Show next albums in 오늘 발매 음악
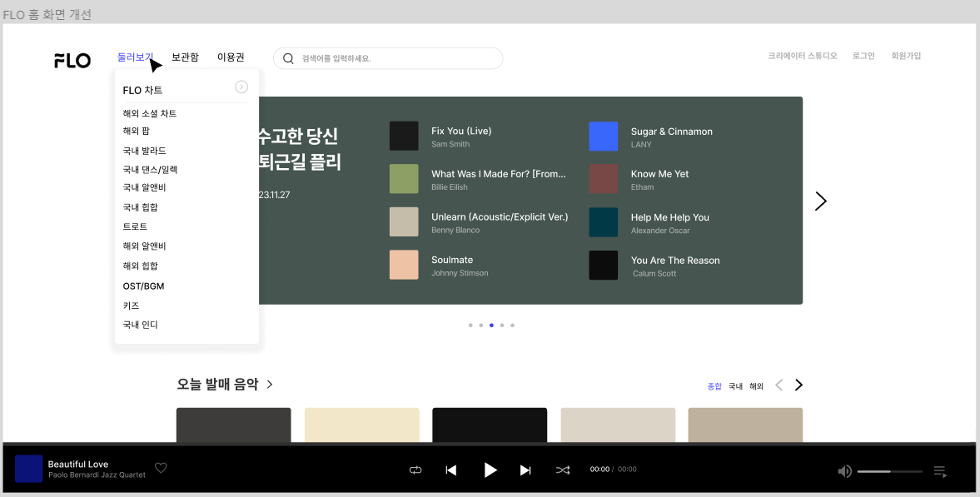The height and width of the screenshot is (497, 980). (x=798, y=385)
